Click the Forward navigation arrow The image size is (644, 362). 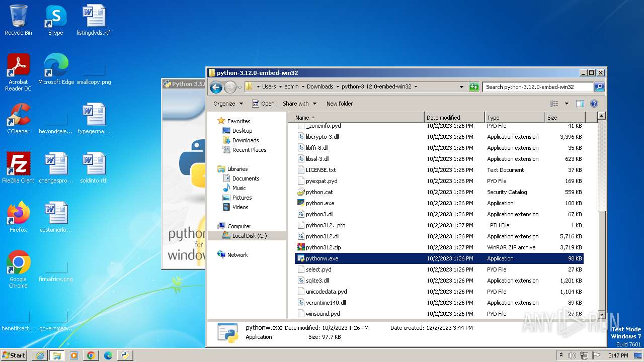click(230, 87)
